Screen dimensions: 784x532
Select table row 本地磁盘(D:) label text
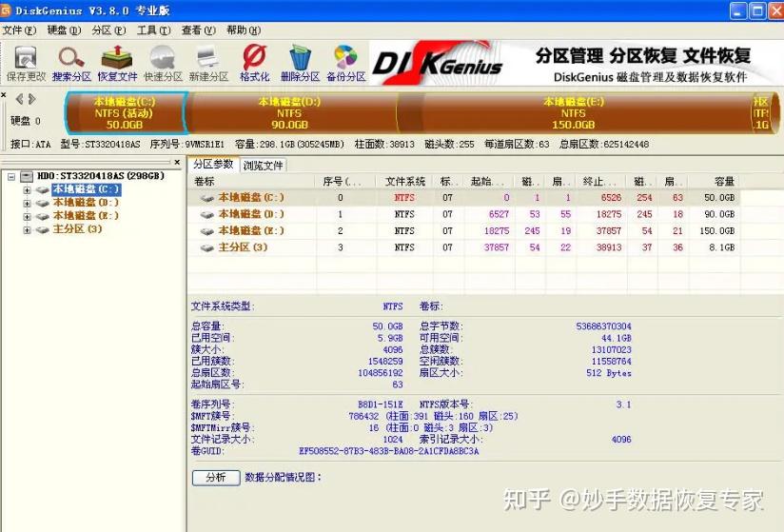[251, 214]
